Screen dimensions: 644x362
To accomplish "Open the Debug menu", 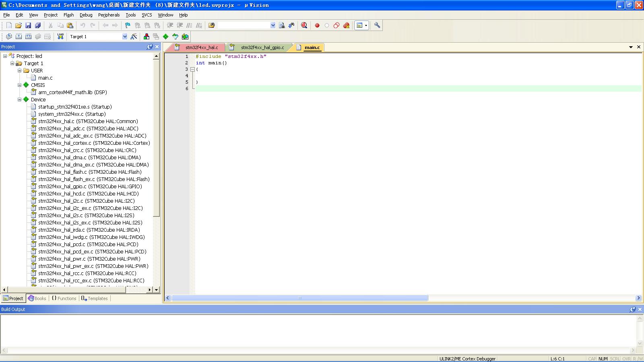I will [x=86, y=15].
